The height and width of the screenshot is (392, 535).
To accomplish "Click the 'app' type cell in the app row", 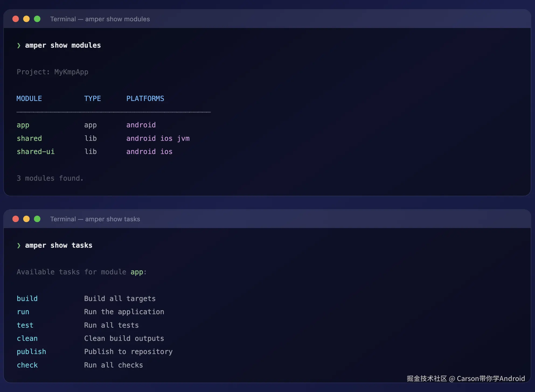I will pos(90,125).
